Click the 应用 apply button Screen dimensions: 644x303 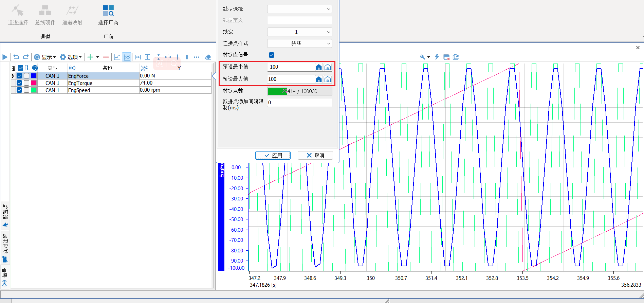tap(273, 155)
